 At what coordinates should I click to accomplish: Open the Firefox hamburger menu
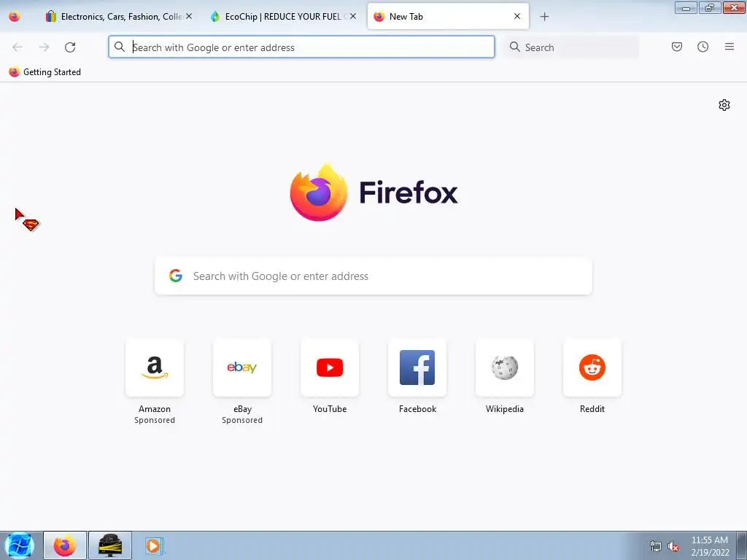[x=729, y=47]
